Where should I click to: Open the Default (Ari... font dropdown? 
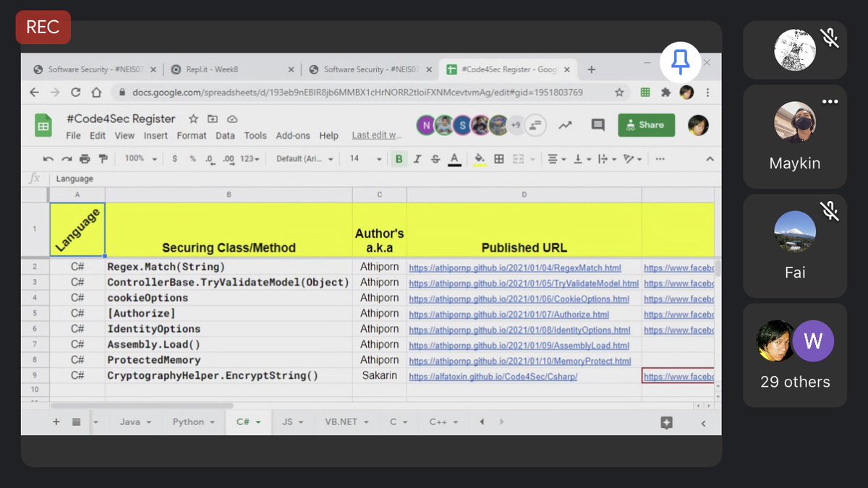305,159
